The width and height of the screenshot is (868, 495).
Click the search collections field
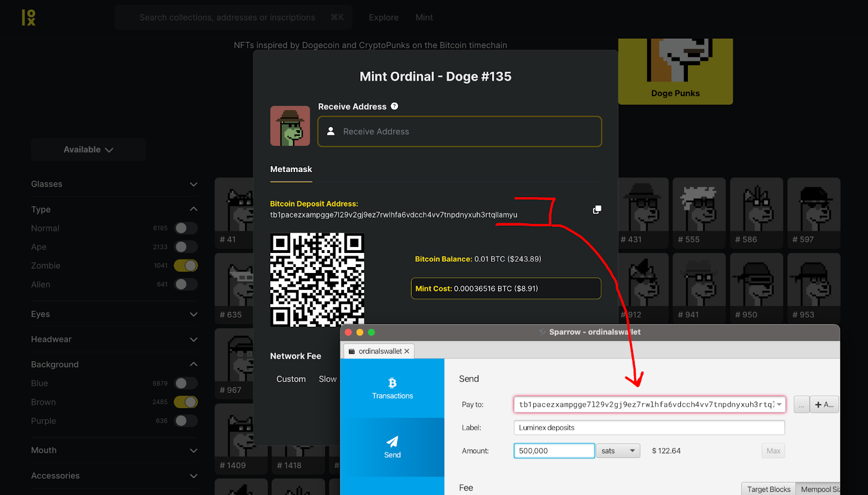tap(233, 17)
